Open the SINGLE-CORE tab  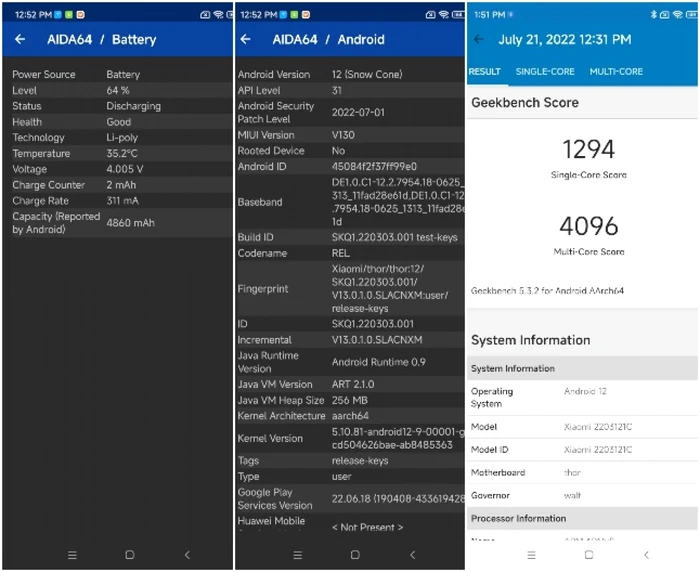(x=545, y=72)
